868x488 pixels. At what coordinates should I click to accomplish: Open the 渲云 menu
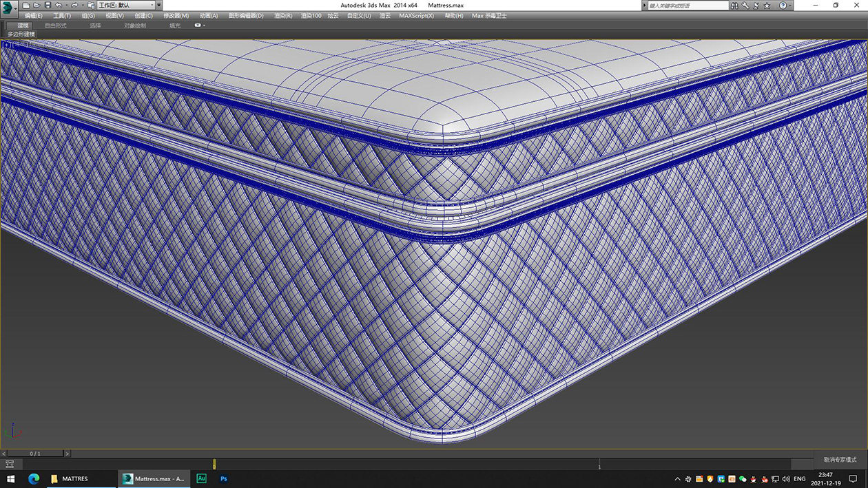pos(385,15)
